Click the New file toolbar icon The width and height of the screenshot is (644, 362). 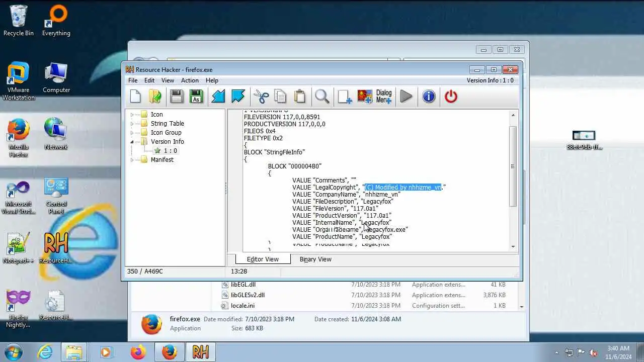pos(135,97)
